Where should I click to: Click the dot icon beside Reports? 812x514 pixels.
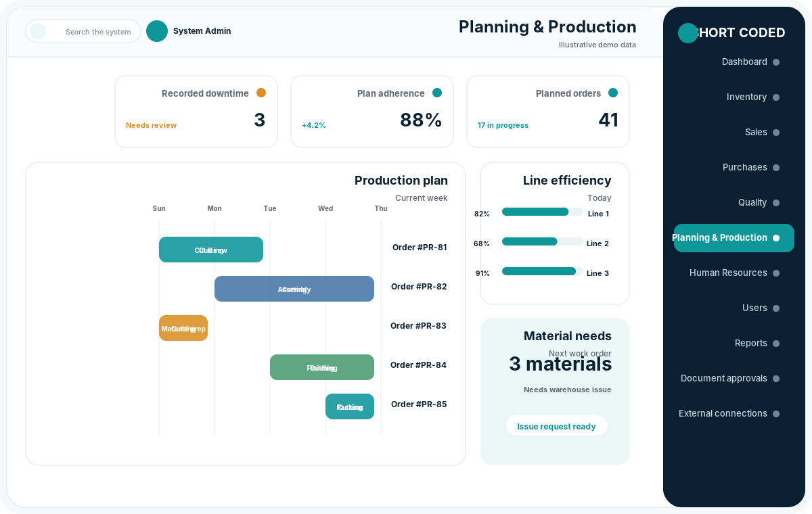tap(776, 344)
